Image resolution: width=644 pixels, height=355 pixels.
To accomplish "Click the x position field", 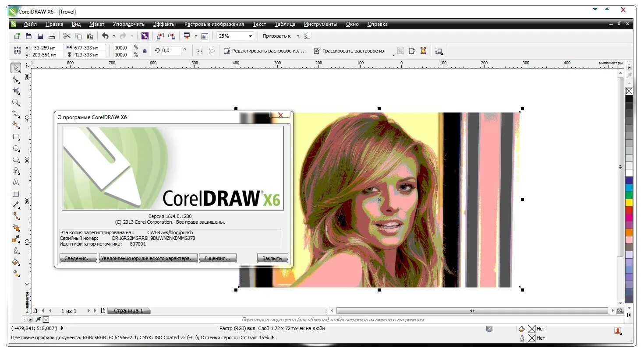I will [x=47, y=47].
